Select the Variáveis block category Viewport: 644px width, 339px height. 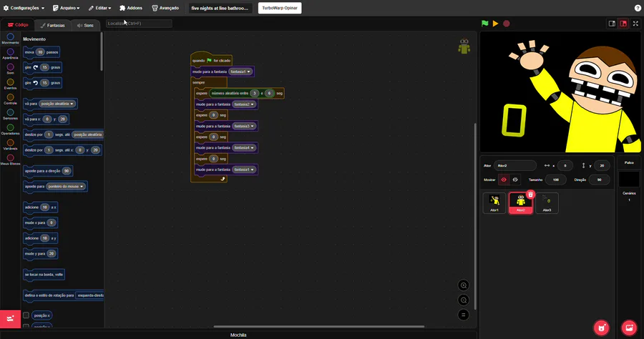10,144
